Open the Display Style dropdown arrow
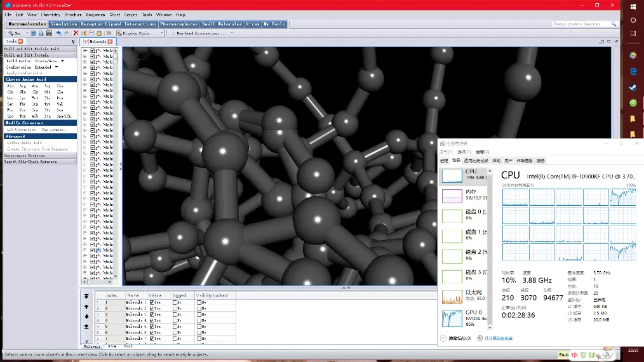The height and width of the screenshot is (362, 644). point(161,33)
